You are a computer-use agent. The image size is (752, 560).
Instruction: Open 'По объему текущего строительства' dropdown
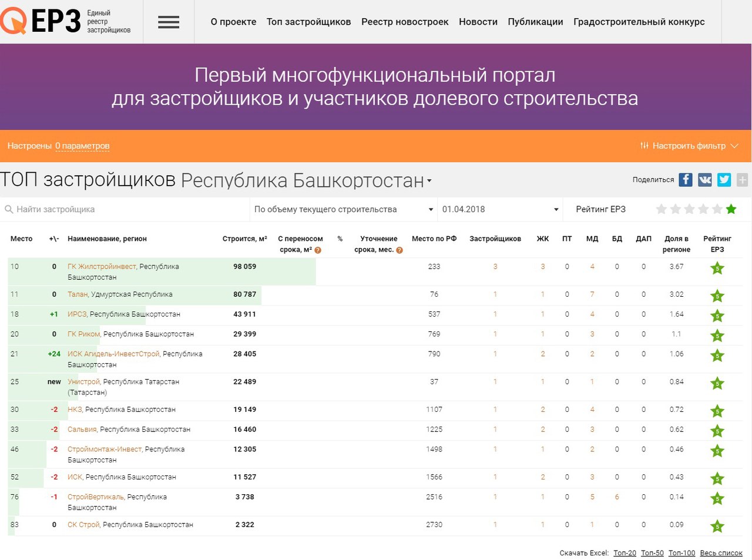343,209
